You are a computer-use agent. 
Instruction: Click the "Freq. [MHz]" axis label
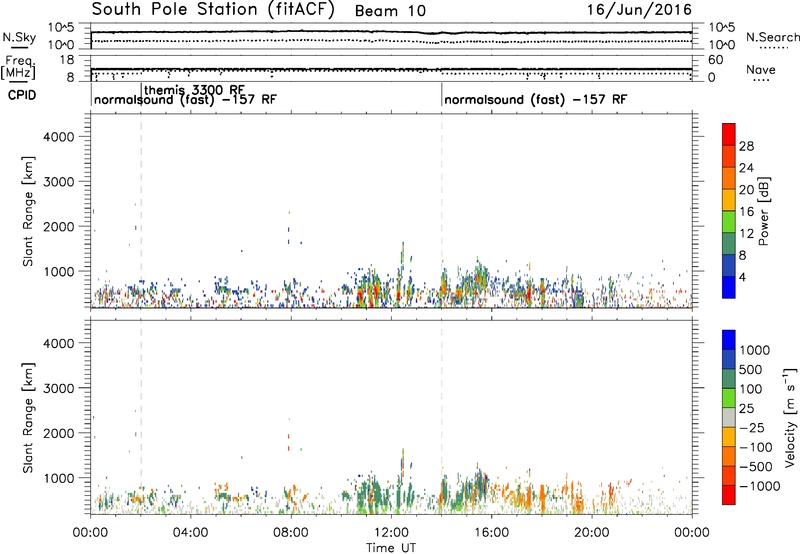[x=18, y=68]
